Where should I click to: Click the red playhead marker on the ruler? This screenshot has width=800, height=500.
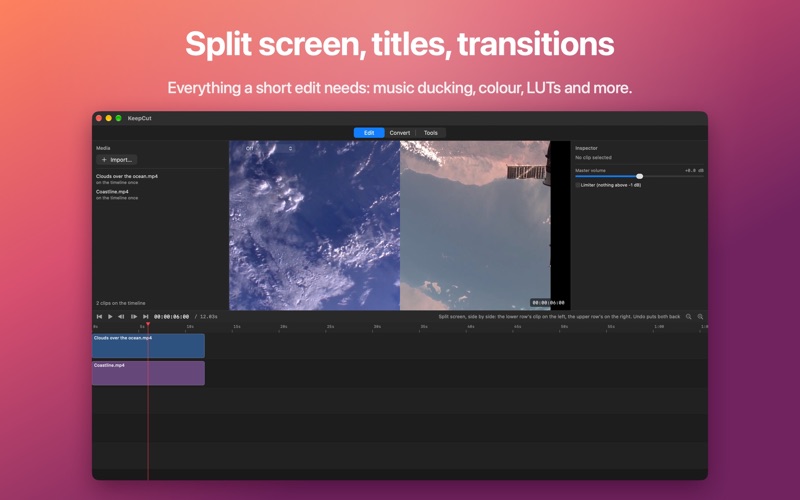(148, 324)
